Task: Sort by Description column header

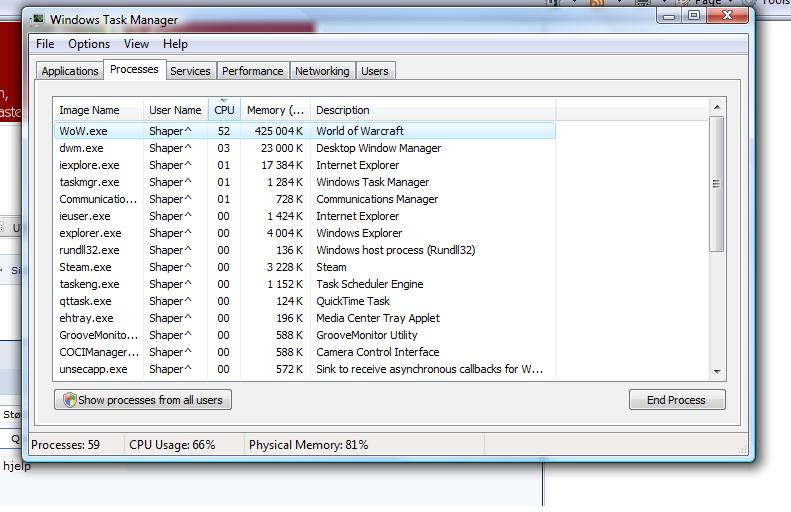Action: click(x=433, y=110)
